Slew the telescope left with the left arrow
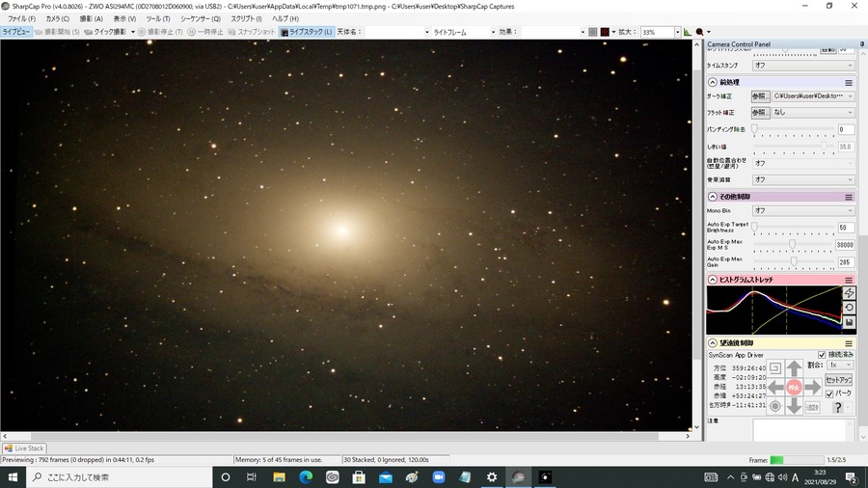This screenshot has width=868, height=488. [775, 388]
